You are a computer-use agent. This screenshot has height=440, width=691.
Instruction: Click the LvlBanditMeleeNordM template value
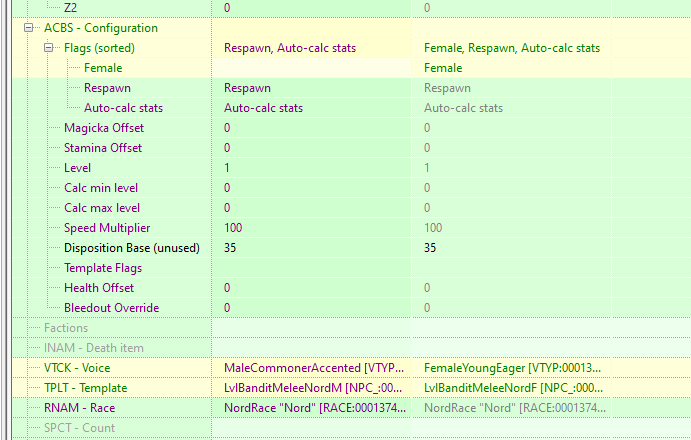point(313,388)
